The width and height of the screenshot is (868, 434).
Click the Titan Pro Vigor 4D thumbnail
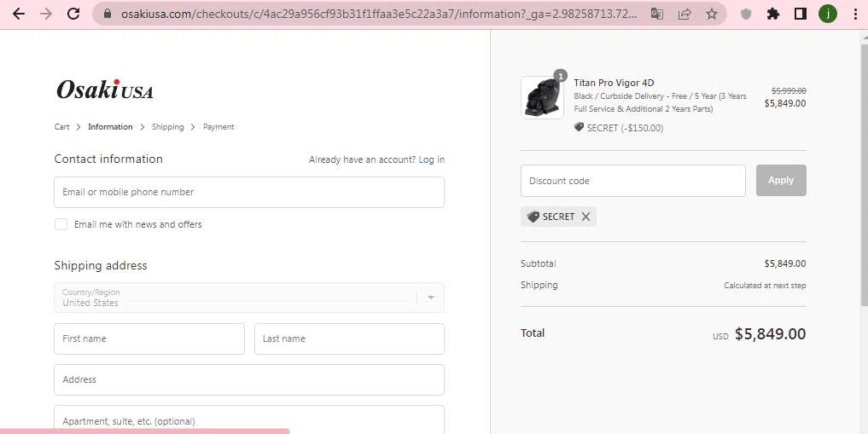coord(542,97)
